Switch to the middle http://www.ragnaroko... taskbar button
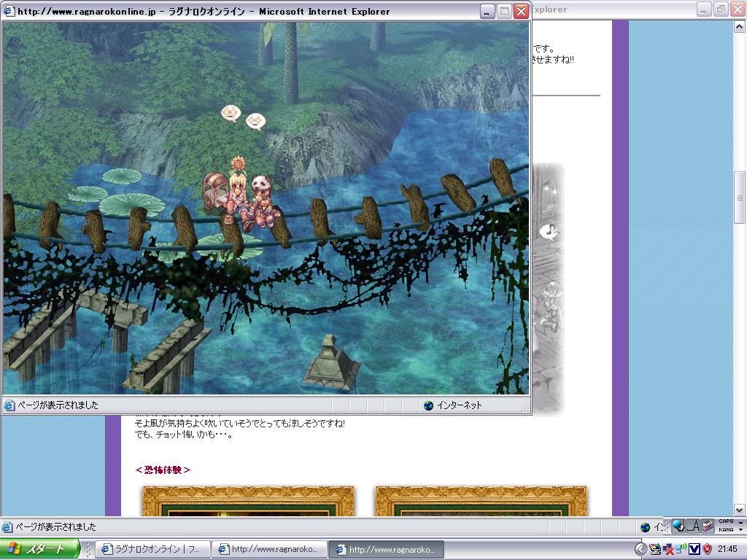 pos(269,550)
